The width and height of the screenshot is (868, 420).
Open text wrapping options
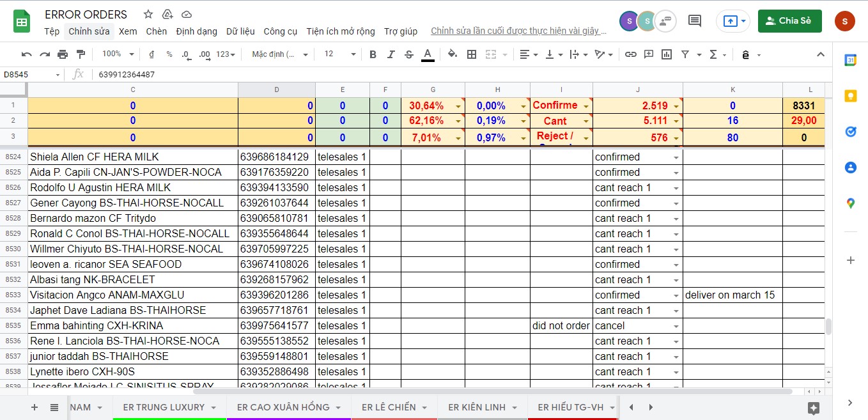click(577, 54)
